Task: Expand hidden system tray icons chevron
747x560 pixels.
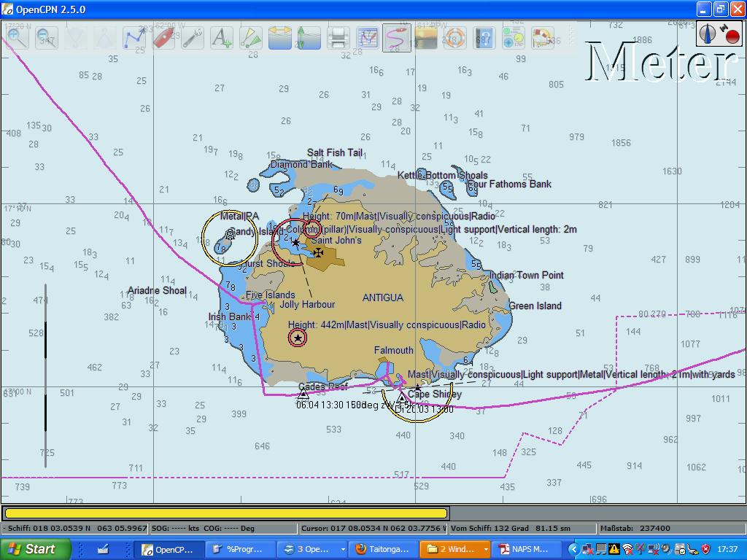Action: click(x=573, y=549)
